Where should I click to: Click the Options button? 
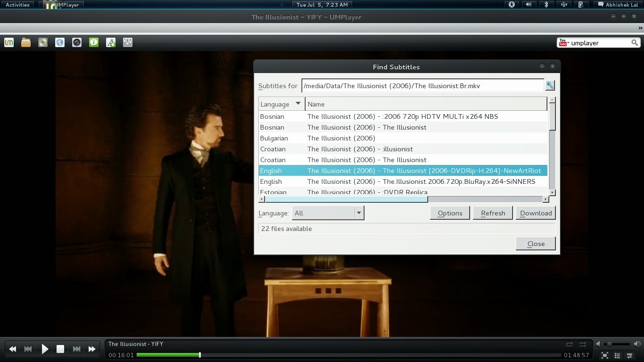450,213
